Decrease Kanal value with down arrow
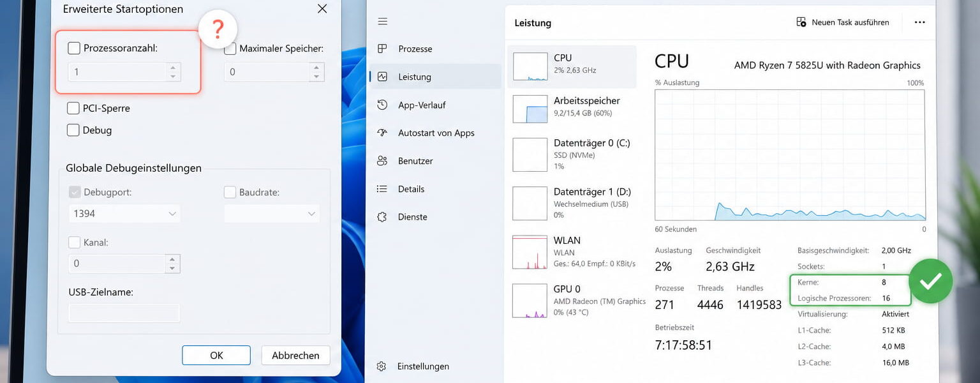The width and height of the screenshot is (980, 383). (x=172, y=268)
